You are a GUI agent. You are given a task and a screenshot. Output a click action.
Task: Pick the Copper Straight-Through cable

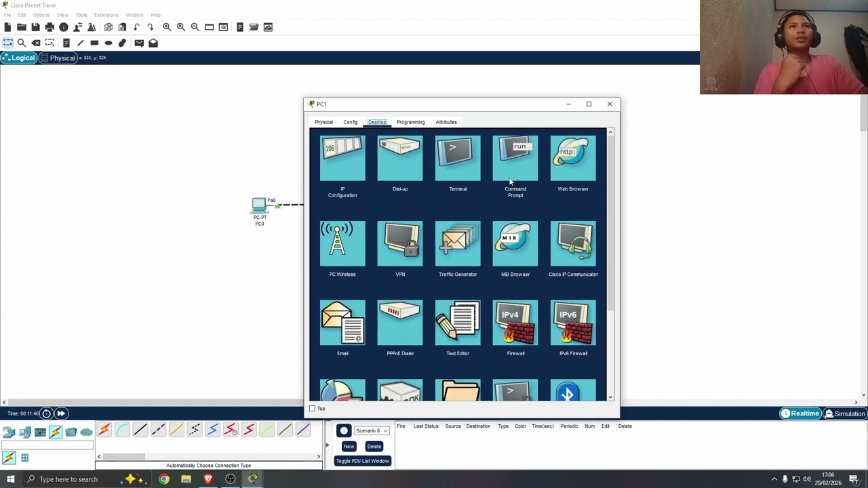(x=140, y=430)
